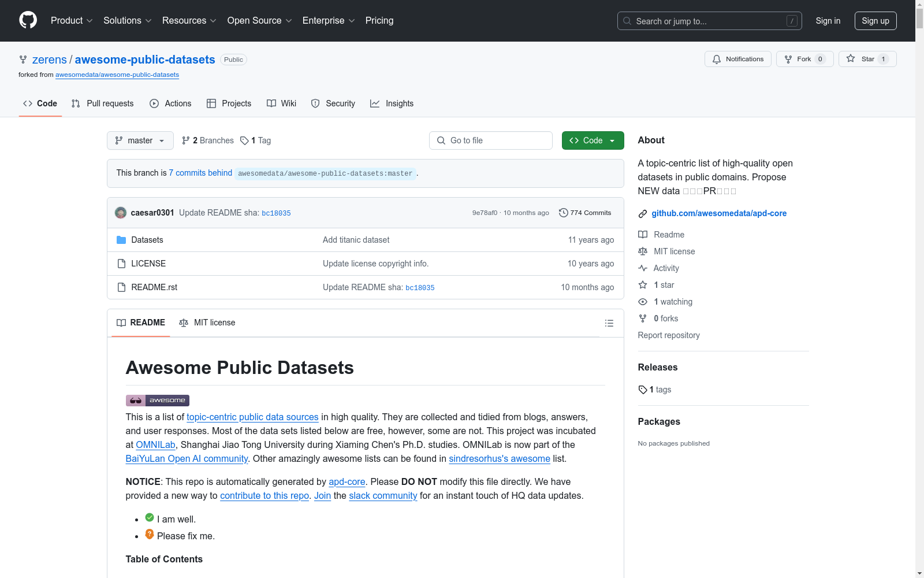924x578 pixels.
Task: Click the awesome badge image
Action: click(158, 400)
